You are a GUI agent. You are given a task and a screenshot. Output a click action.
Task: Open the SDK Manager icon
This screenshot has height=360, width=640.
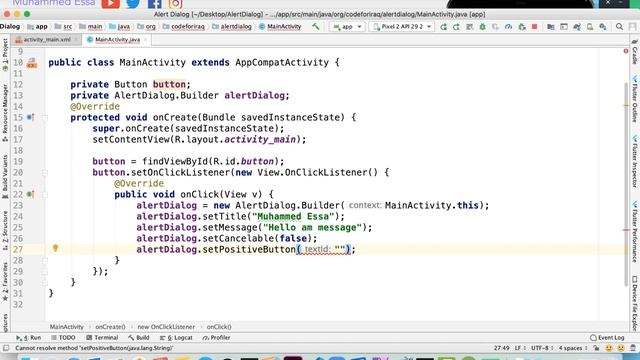(603, 27)
